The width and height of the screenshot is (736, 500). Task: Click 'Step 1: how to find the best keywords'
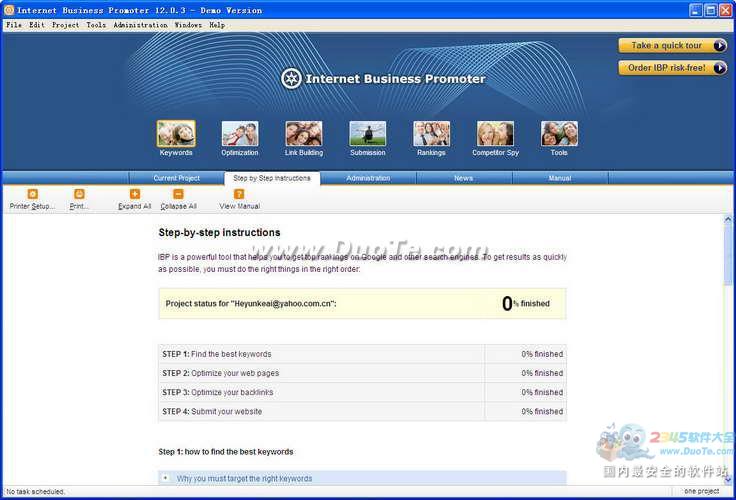[x=226, y=452]
